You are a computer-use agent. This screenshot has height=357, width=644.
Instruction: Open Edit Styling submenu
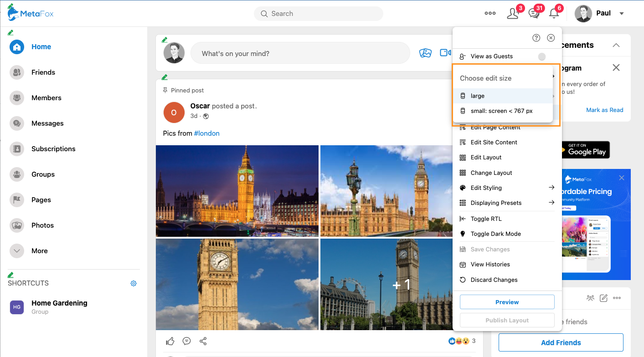[507, 188]
